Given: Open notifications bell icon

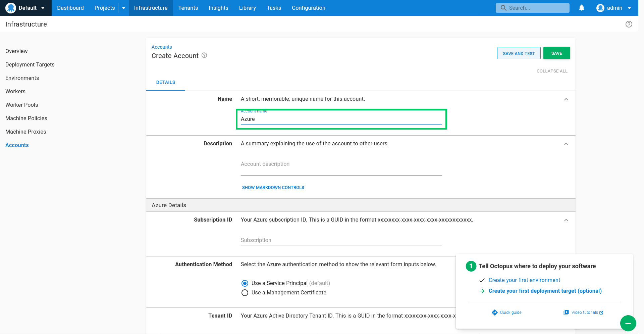Looking at the screenshot, I should (x=582, y=8).
